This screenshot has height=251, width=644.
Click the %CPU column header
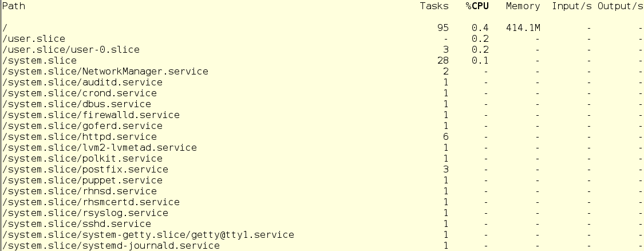477,6
